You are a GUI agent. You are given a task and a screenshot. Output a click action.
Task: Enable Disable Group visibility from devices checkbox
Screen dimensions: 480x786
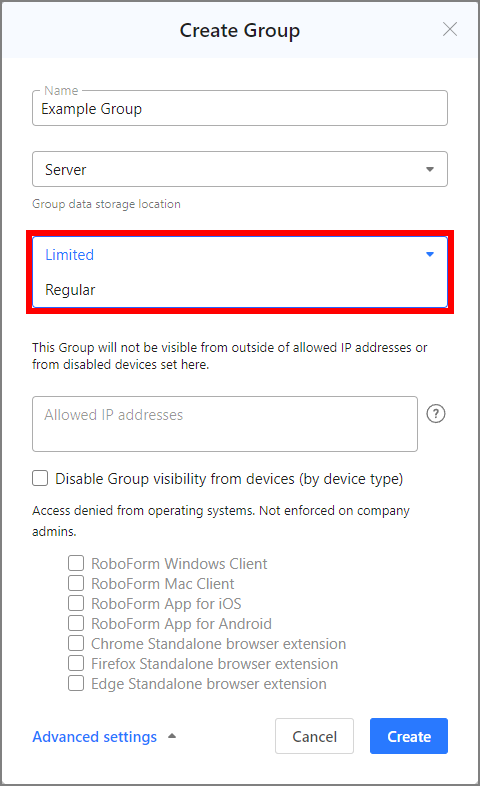pos(40,478)
